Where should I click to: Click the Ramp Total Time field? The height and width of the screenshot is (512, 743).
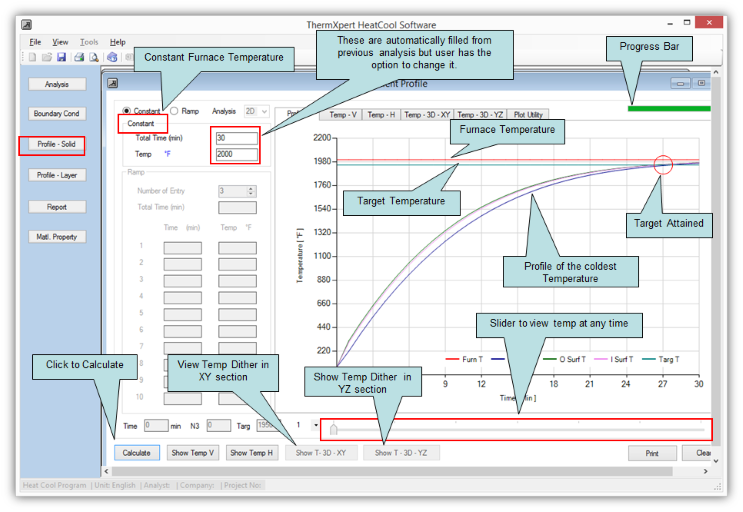coord(237,207)
